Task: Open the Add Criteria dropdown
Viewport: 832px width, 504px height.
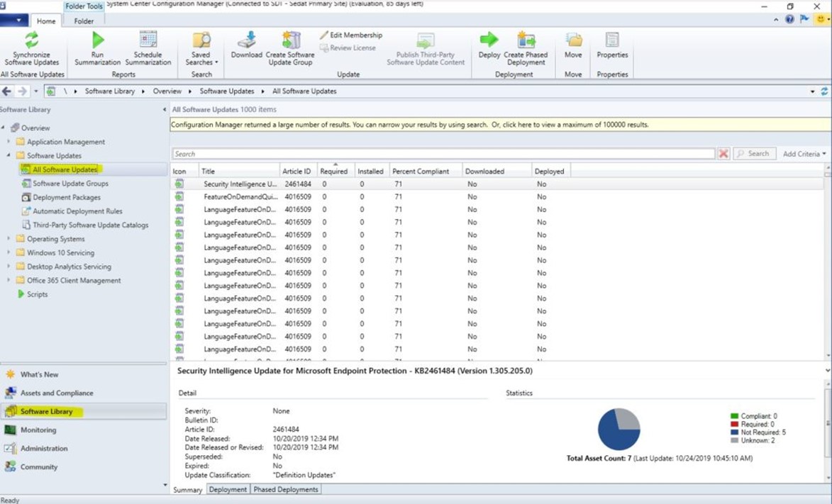Action: pos(804,154)
